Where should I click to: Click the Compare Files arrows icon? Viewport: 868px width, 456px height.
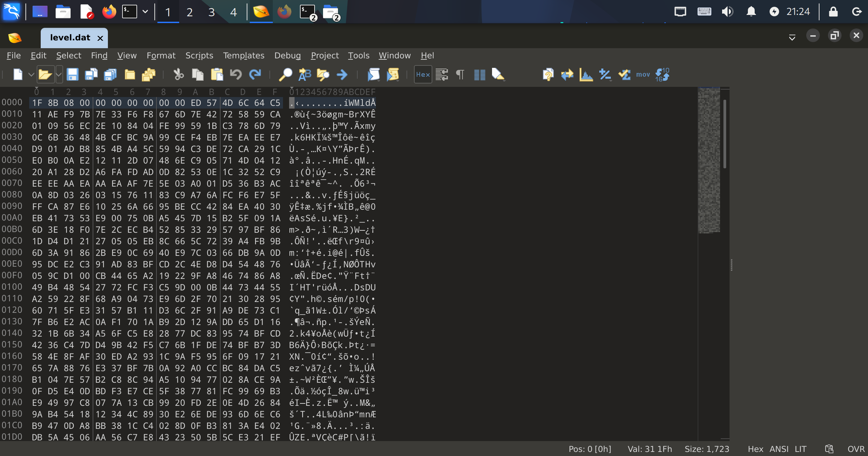567,75
